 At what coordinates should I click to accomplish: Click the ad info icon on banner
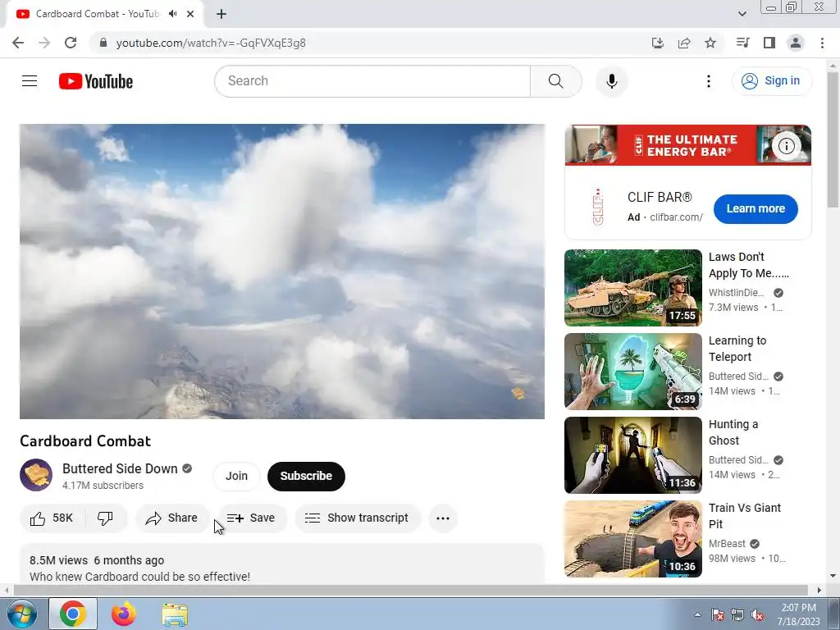click(786, 146)
